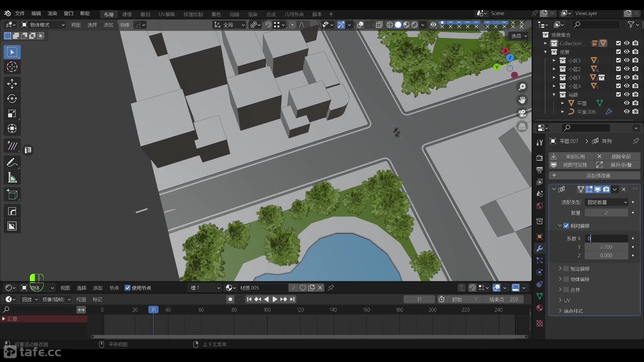
Task: Select the Select Box tool
Action: [12, 52]
